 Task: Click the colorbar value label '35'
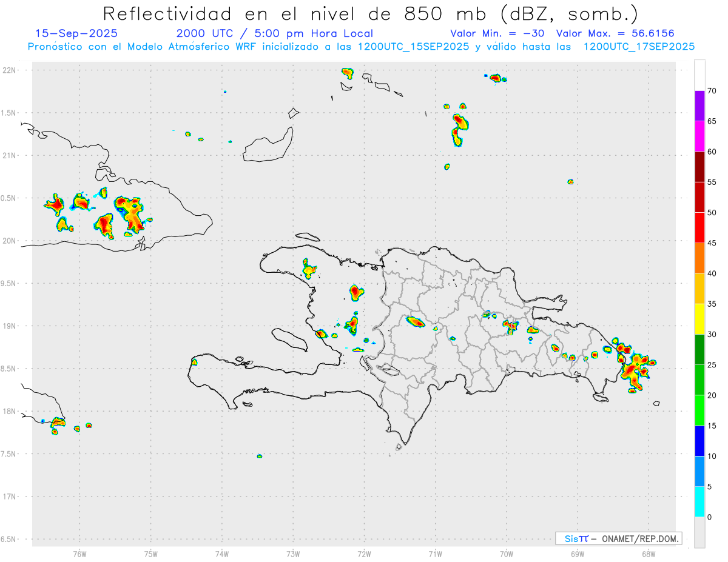(x=712, y=304)
